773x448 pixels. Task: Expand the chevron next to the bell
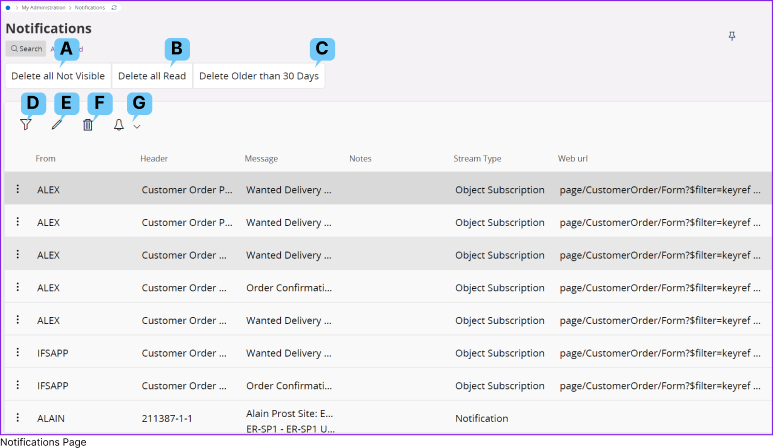tap(137, 126)
